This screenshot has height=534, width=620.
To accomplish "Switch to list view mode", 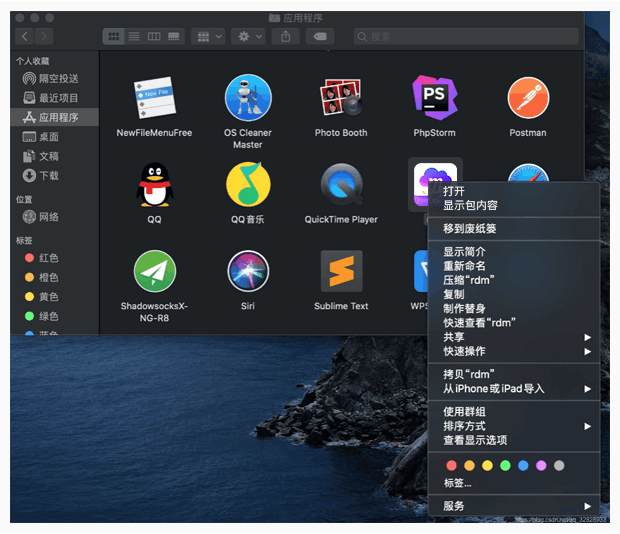I will tap(133, 36).
